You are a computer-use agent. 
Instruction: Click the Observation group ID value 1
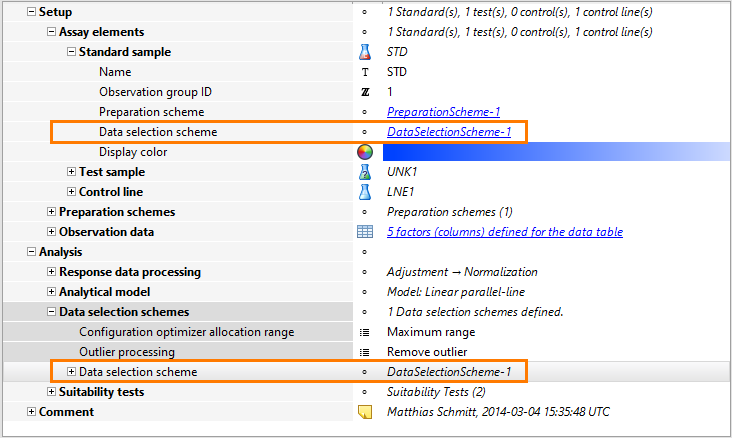(x=389, y=92)
